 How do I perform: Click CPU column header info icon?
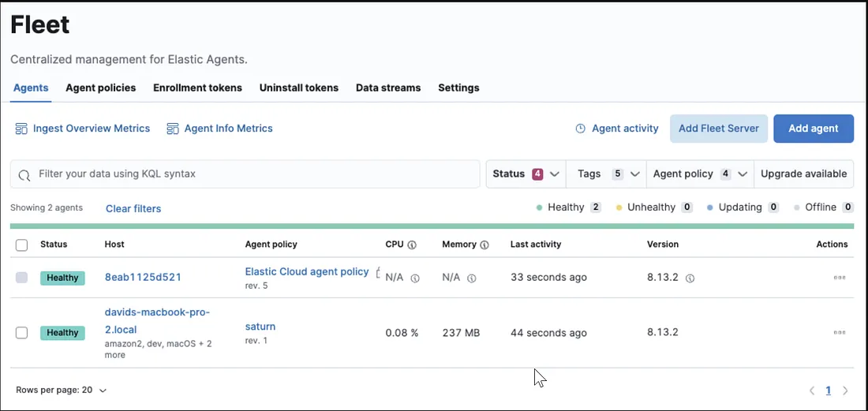click(412, 245)
